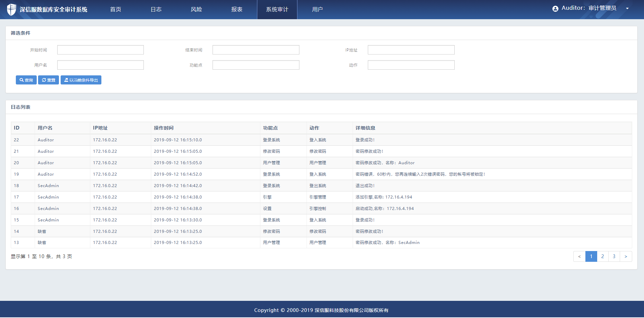The height and width of the screenshot is (318, 644).
Task: Expand the Auditor account dropdown arrow
Action: [x=627, y=9]
